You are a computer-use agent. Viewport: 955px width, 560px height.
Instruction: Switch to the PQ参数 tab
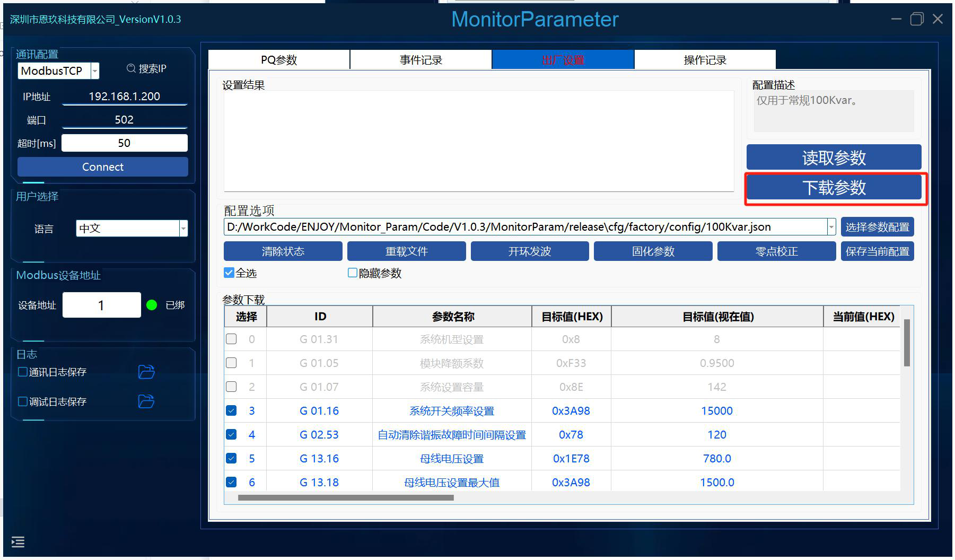[x=279, y=59]
